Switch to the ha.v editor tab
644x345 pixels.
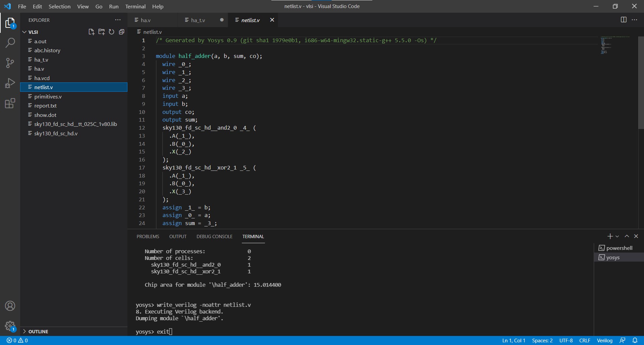pyautogui.click(x=153, y=20)
